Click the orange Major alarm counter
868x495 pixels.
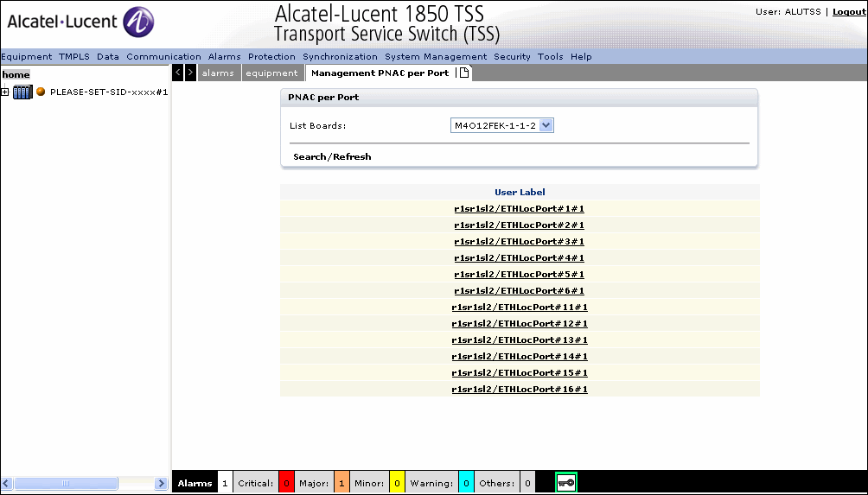click(x=341, y=483)
